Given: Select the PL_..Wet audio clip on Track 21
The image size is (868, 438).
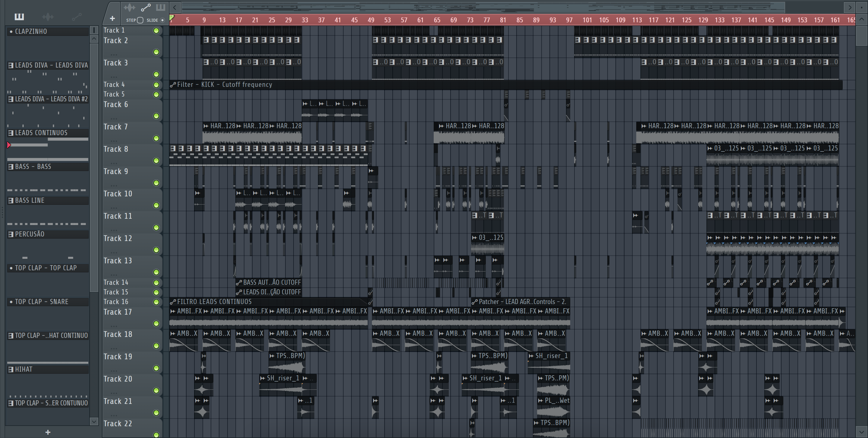Looking at the screenshot, I should [x=553, y=407].
